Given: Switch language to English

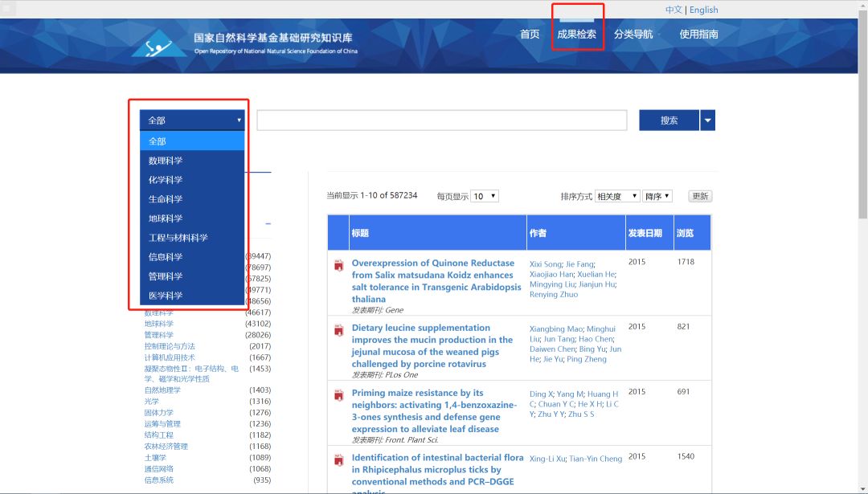Looking at the screenshot, I should 703,9.
